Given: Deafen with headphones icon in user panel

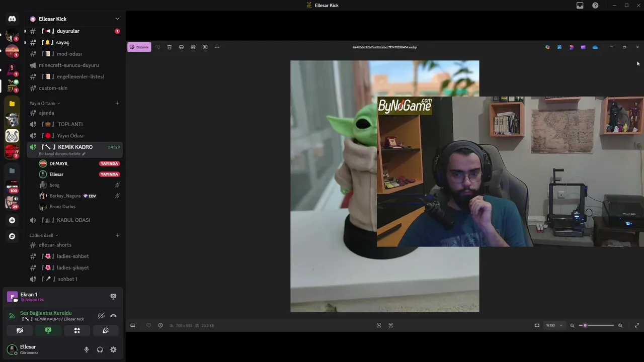Looking at the screenshot, I should click(x=100, y=349).
